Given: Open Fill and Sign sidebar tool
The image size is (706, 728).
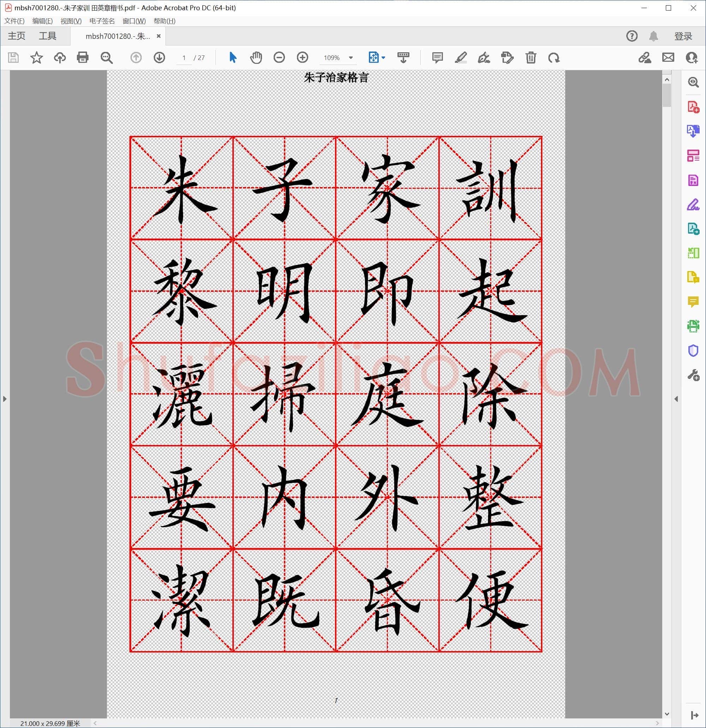Looking at the screenshot, I should [693, 205].
